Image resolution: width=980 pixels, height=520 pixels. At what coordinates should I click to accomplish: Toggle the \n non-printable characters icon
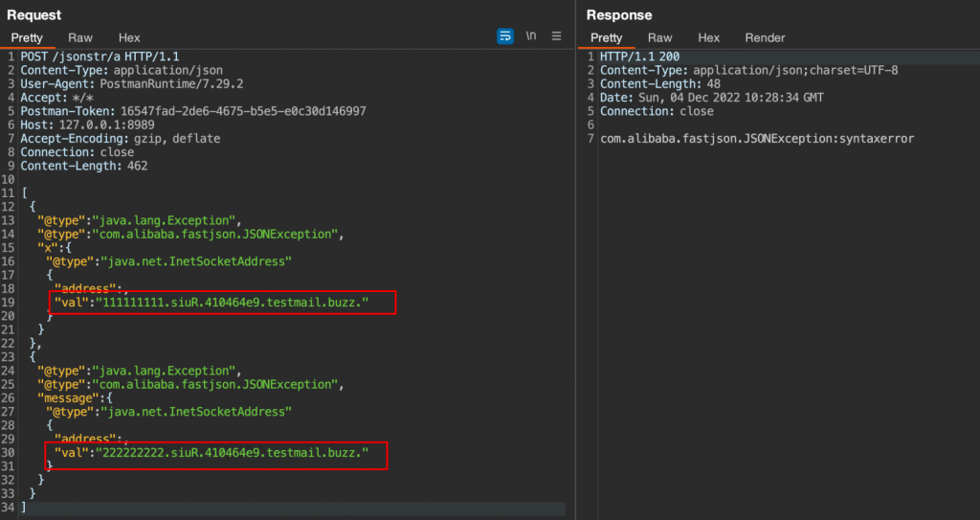[x=531, y=36]
